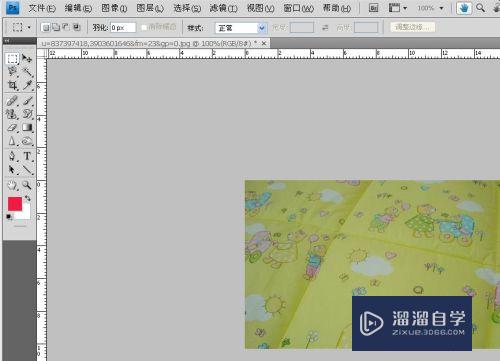
Task: Click the red foreground color swatch
Action: pos(15,204)
